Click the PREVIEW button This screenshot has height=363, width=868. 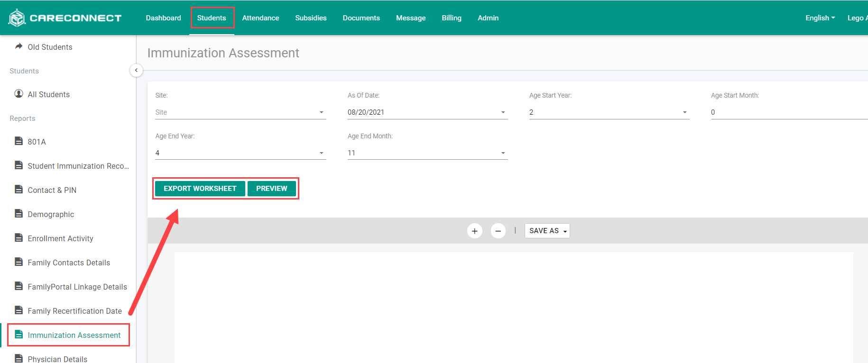(x=272, y=189)
